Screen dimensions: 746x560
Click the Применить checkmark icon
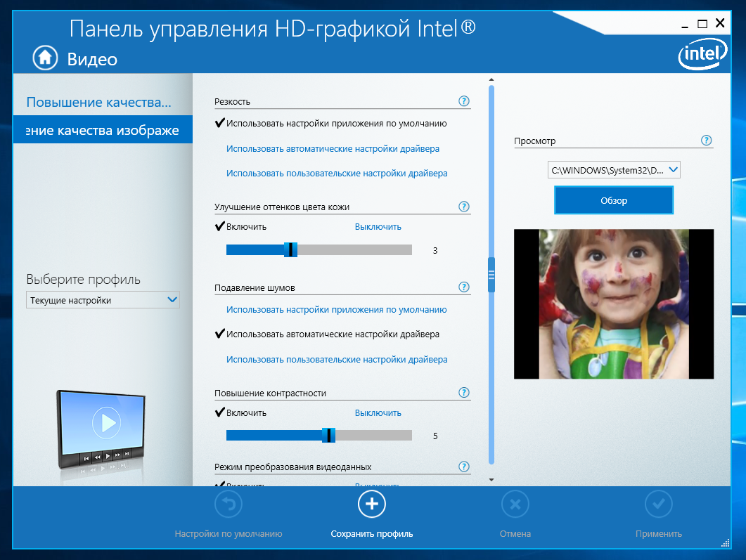[x=659, y=504]
